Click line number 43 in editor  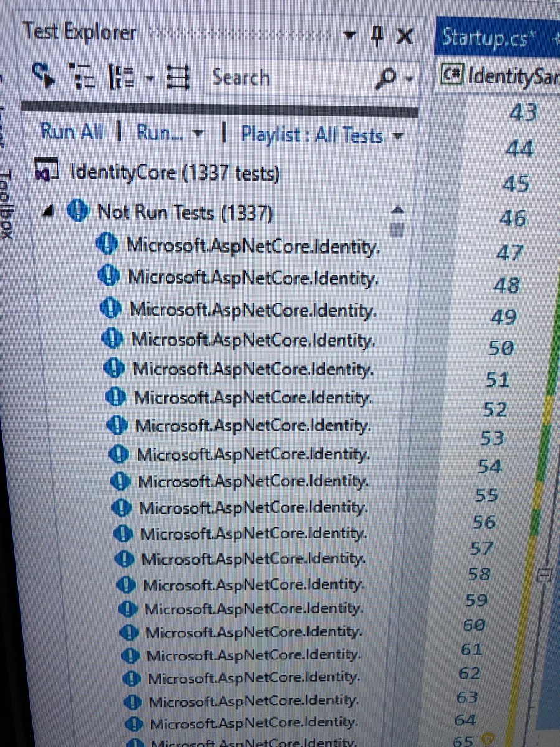(x=523, y=113)
